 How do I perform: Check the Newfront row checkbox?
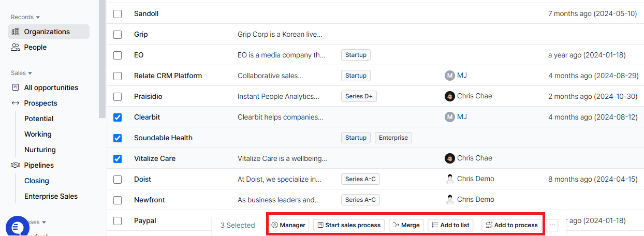[118, 200]
